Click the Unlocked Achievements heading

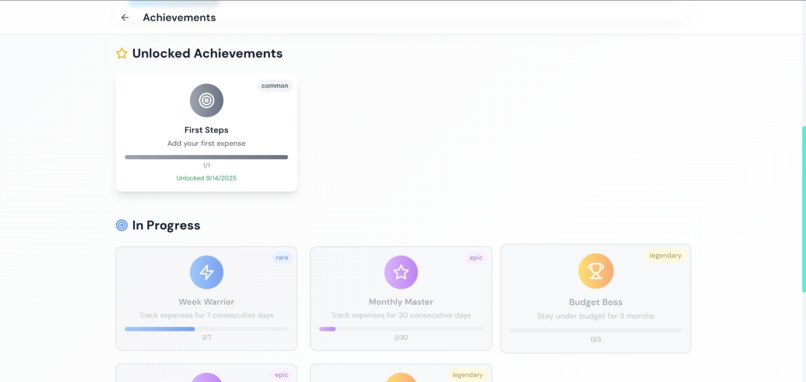tap(207, 53)
